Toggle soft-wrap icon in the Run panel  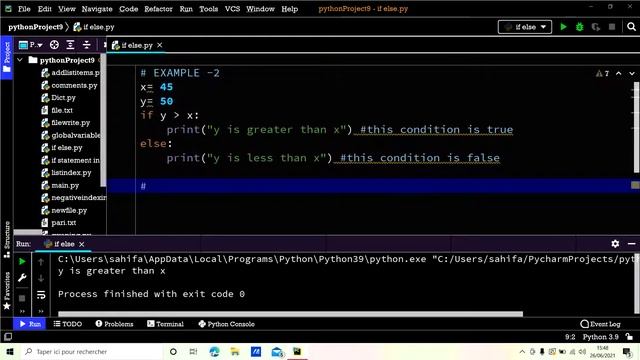click(41, 295)
